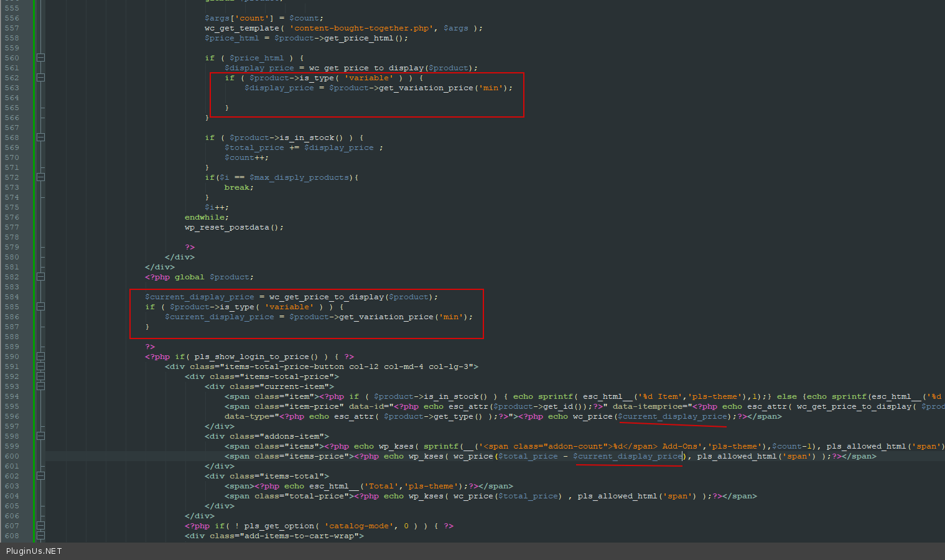Collapse the code block at line 562
Viewport: 945px width, 560px height.
coord(40,78)
